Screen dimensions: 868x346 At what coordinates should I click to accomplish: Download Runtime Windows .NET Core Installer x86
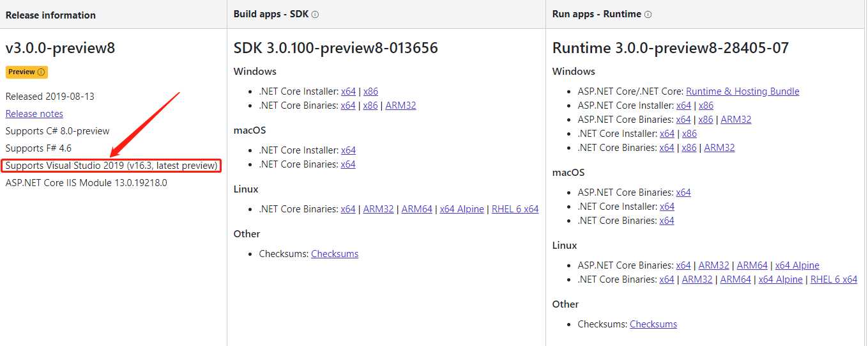coord(689,134)
